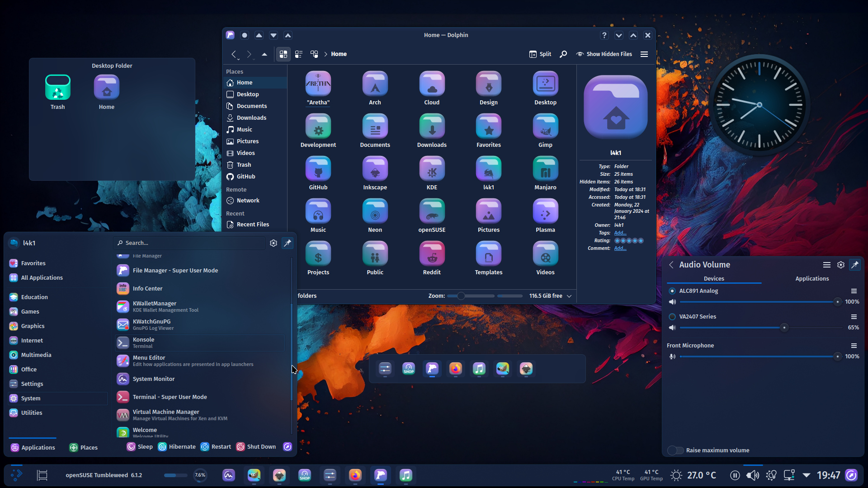Click Split view in Dolphin toolbar
The image size is (868, 488).
click(540, 54)
